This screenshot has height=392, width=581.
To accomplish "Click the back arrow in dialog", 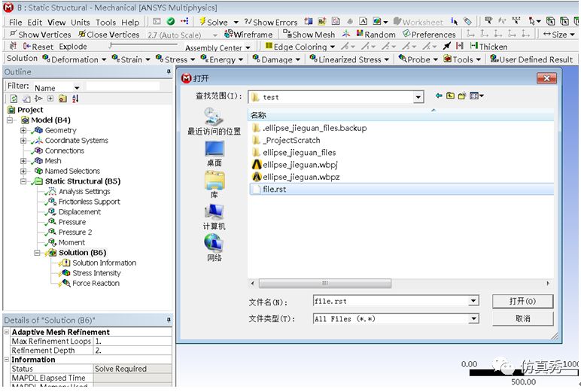I will [439, 96].
